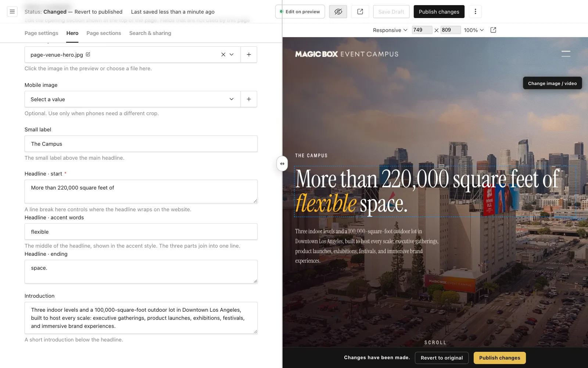This screenshot has height=368, width=588.
Task: Click the preview width field 749
Action: 422,30
